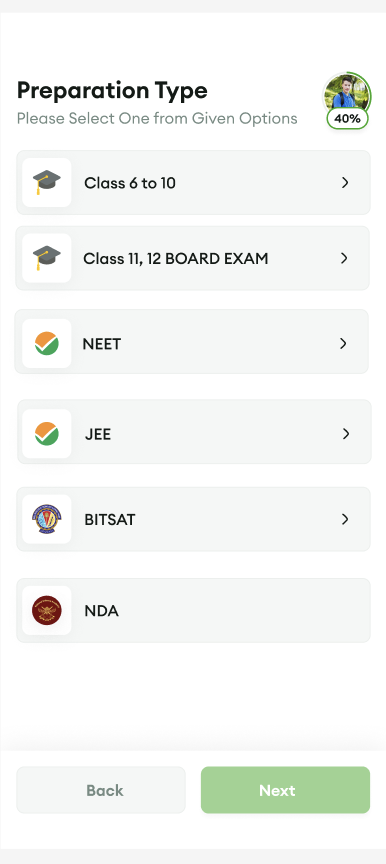The height and width of the screenshot is (864, 386).
Task: Choose the JEE option label
Action: [98, 434]
